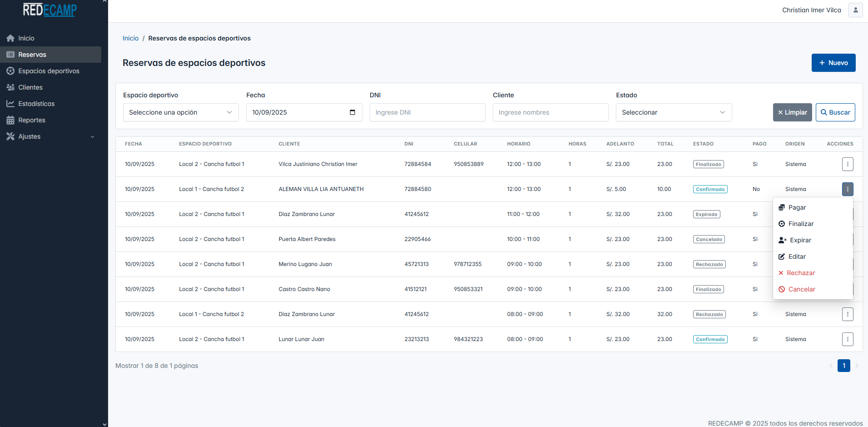Choose Pagar from the actions menu

797,207
